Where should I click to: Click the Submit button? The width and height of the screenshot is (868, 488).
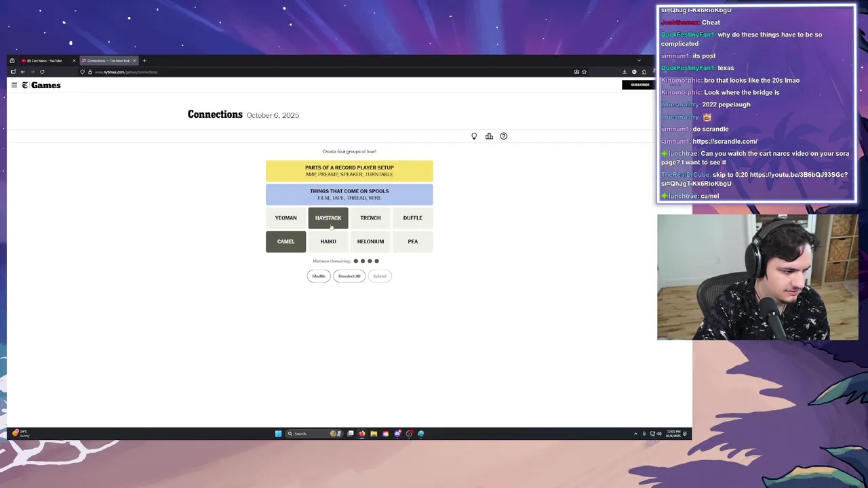tap(380, 276)
